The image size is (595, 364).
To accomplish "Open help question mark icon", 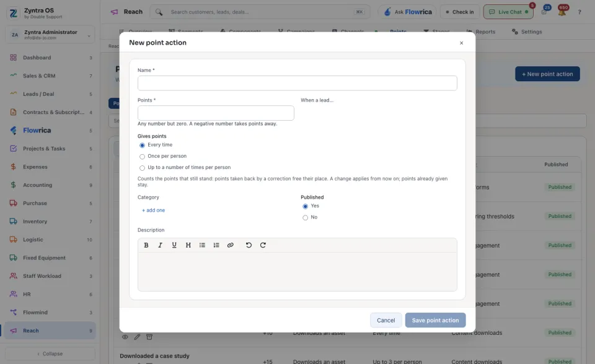I will click(580, 12).
